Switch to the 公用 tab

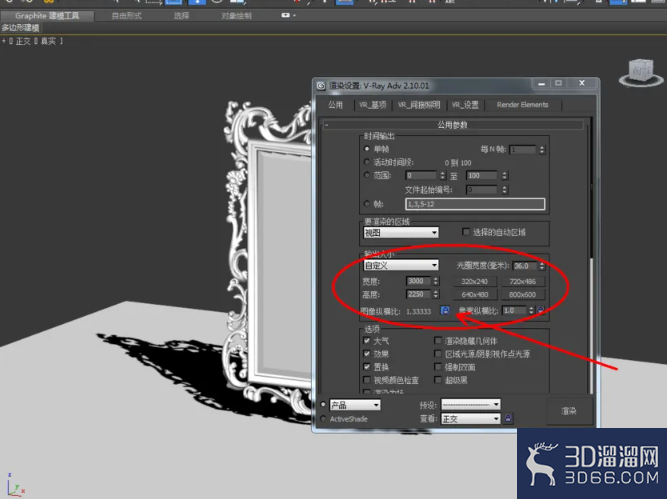tap(336, 105)
